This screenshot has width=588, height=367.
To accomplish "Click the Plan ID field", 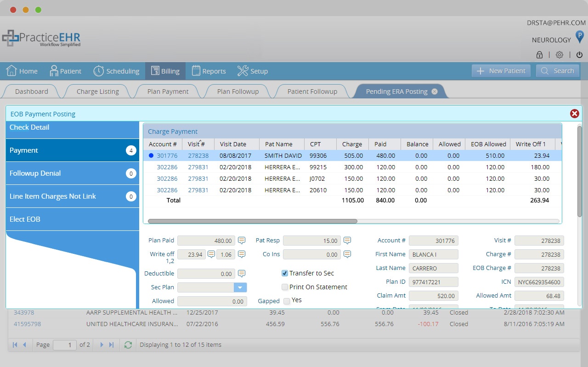I will click(434, 282).
